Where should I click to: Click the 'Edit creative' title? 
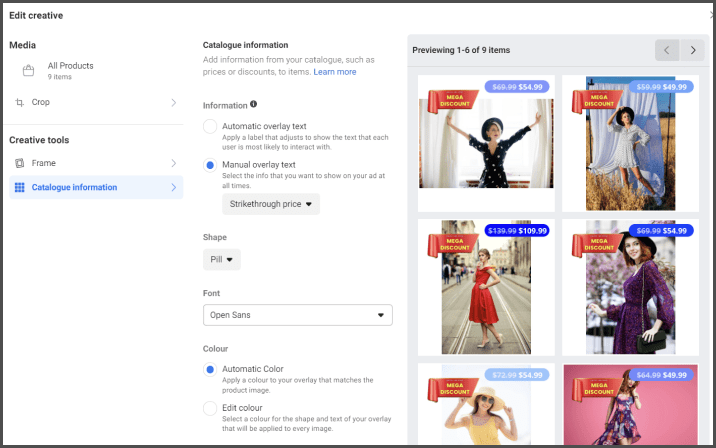pos(36,16)
